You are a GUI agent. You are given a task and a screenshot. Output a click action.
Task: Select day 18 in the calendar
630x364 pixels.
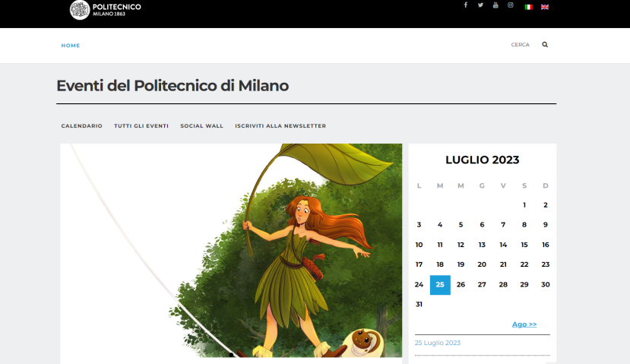pos(440,264)
